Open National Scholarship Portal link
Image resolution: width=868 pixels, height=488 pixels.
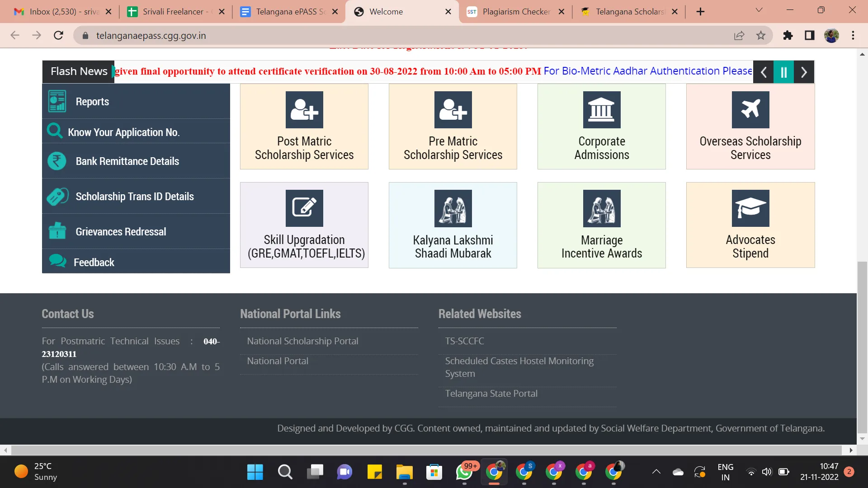click(x=303, y=340)
